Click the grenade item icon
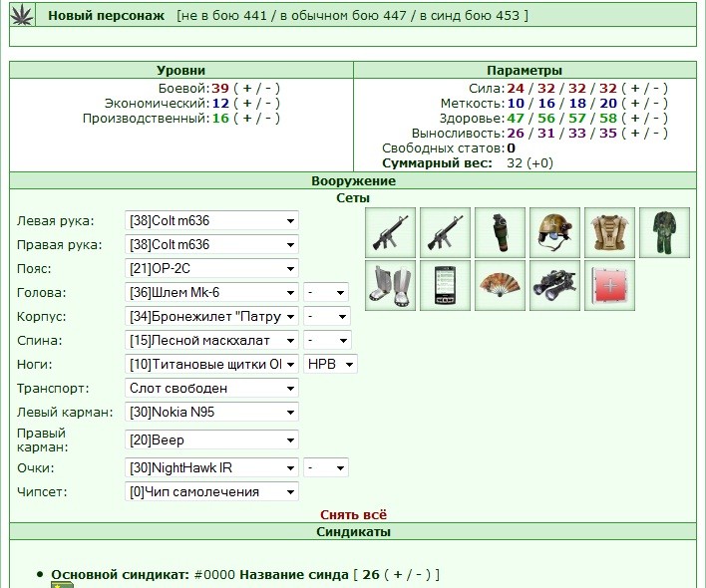 [x=500, y=232]
